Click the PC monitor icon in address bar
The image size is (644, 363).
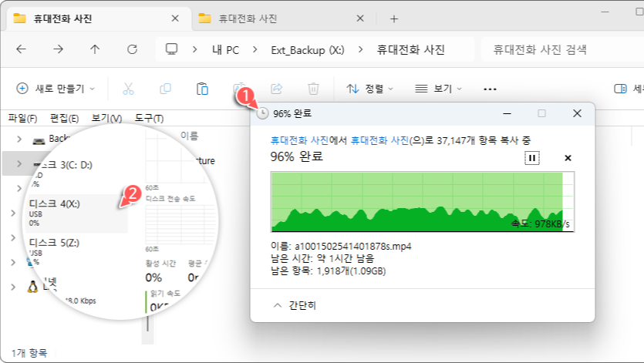(171, 49)
